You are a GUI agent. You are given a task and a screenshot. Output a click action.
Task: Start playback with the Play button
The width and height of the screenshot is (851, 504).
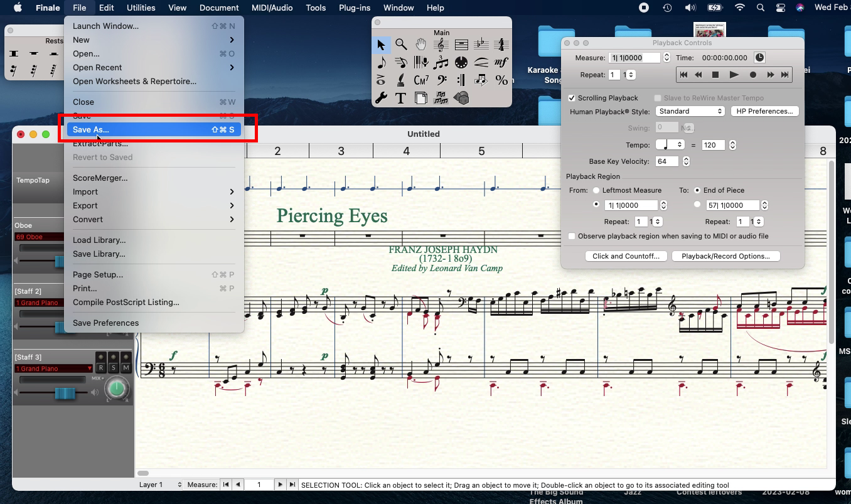click(x=734, y=75)
